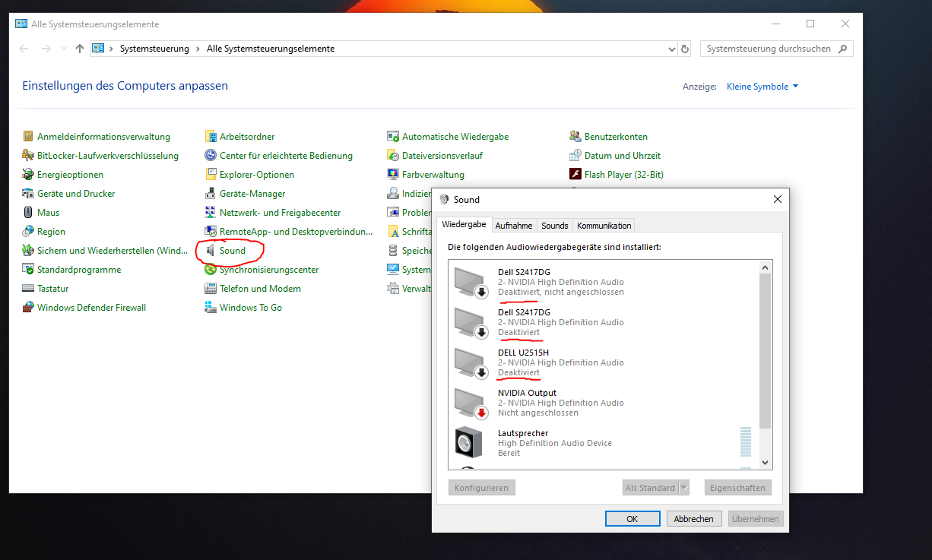The height and width of the screenshot is (560, 932).
Task: Open Geräte und Drucker icon
Action: (x=29, y=194)
